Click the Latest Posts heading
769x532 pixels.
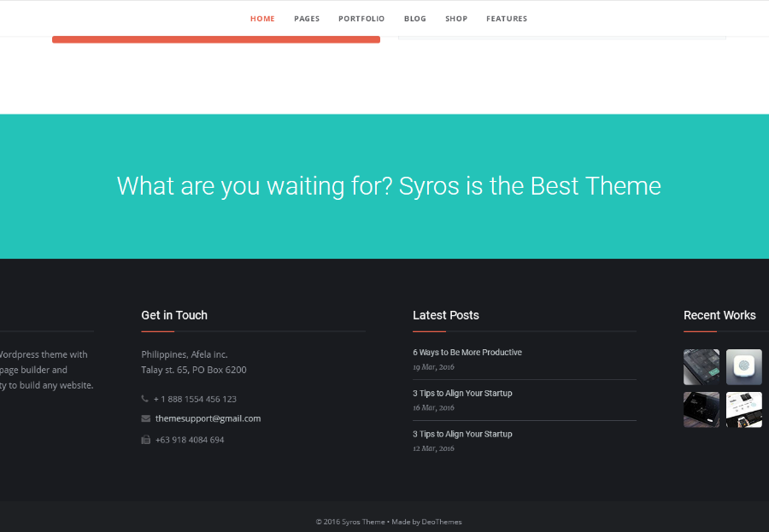pyautogui.click(x=446, y=315)
